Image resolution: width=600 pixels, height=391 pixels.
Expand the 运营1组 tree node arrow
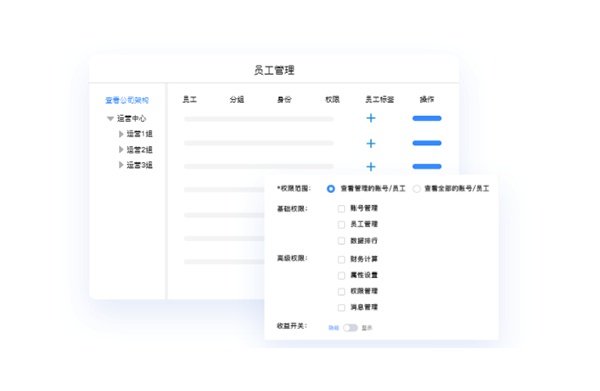121,134
